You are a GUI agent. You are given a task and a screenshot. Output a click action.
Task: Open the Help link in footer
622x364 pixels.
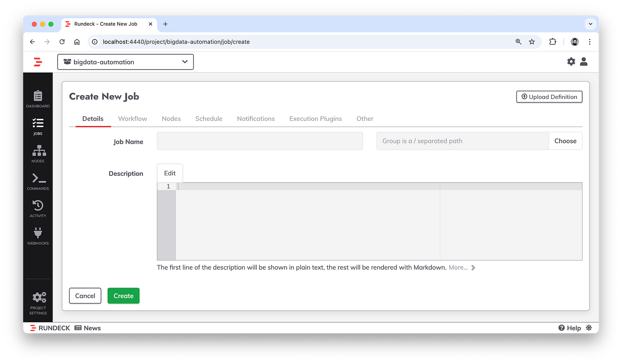(x=569, y=328)
